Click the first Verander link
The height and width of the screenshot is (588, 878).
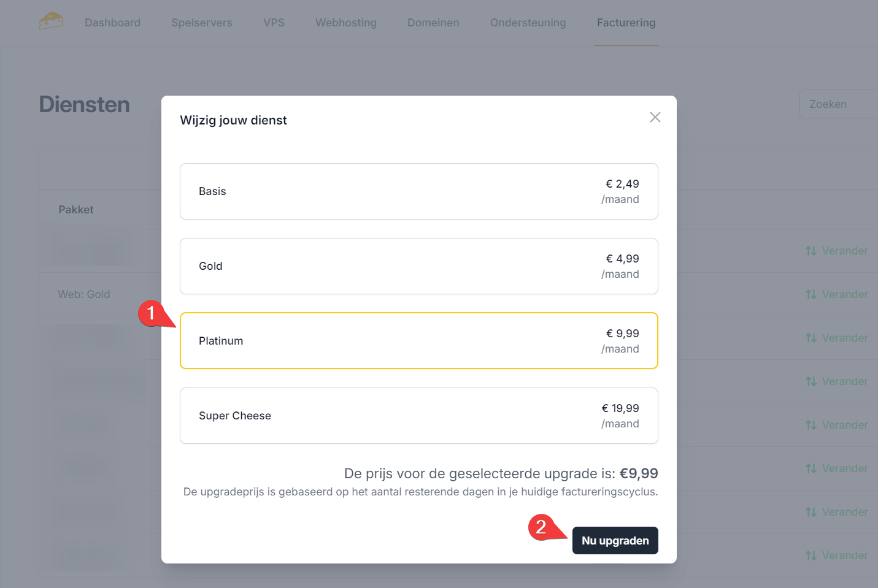click(844, 251)
